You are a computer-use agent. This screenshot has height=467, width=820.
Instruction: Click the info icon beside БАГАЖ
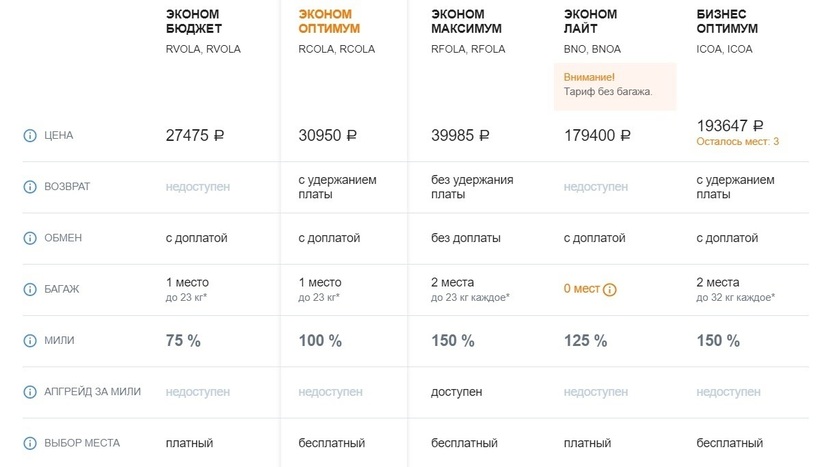[x=29, y=289]
